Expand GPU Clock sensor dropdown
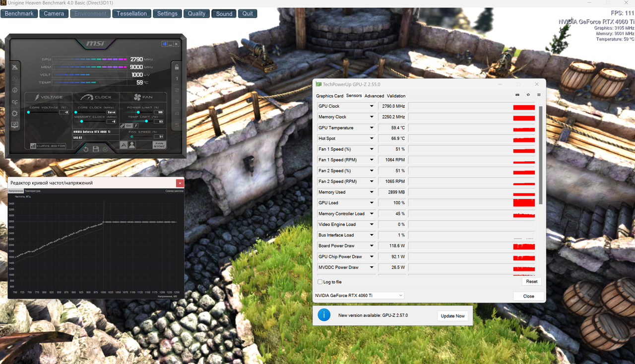 pyautogui.click(x=371, y=106)
